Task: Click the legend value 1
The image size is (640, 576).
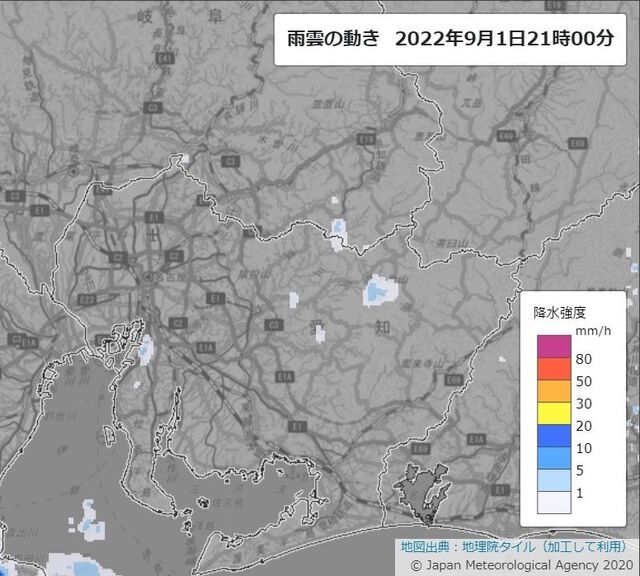Action: tap(580, 493)
